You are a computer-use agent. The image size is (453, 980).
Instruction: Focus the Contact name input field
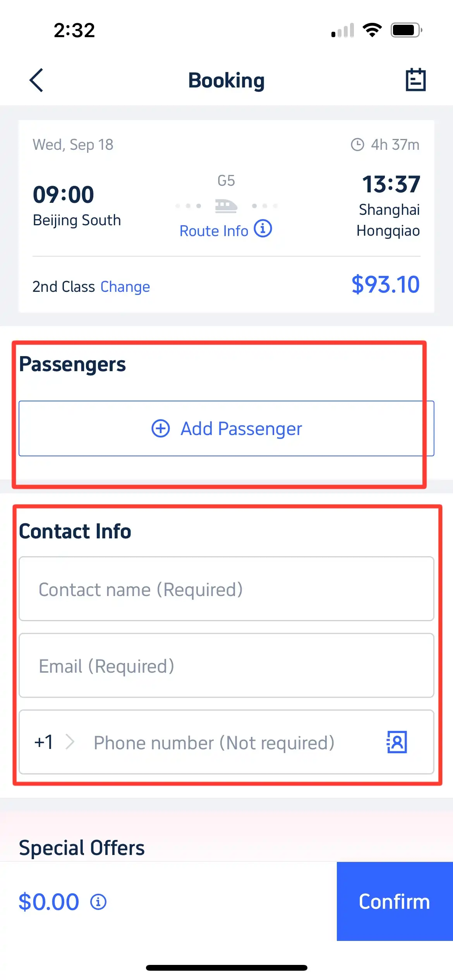point(226,589)
